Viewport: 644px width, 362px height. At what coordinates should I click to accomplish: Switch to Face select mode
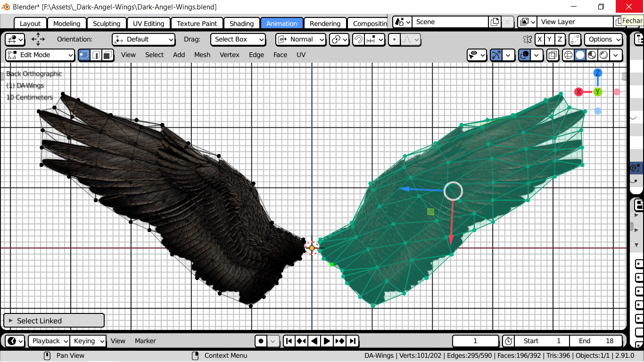tap(107, 55)
